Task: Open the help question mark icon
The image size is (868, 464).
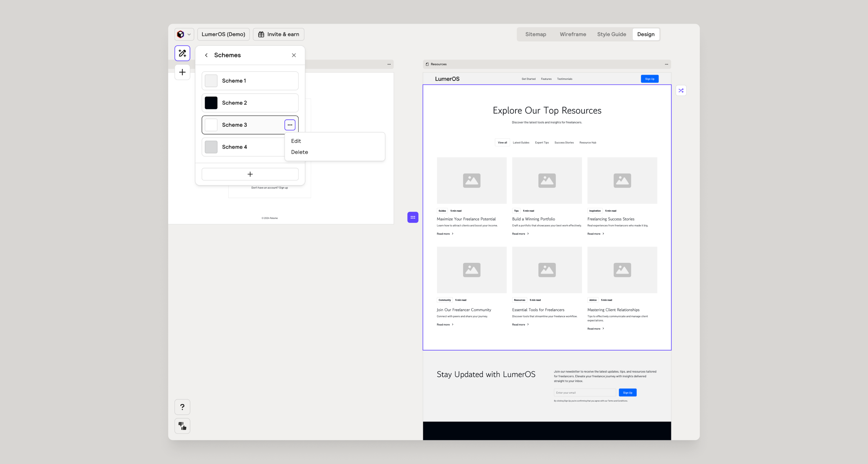Action: (182, 407)
